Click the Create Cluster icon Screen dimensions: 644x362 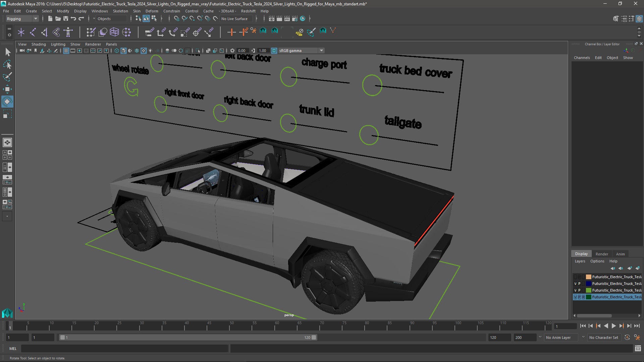pyautogui.click(x=126, y=32)
